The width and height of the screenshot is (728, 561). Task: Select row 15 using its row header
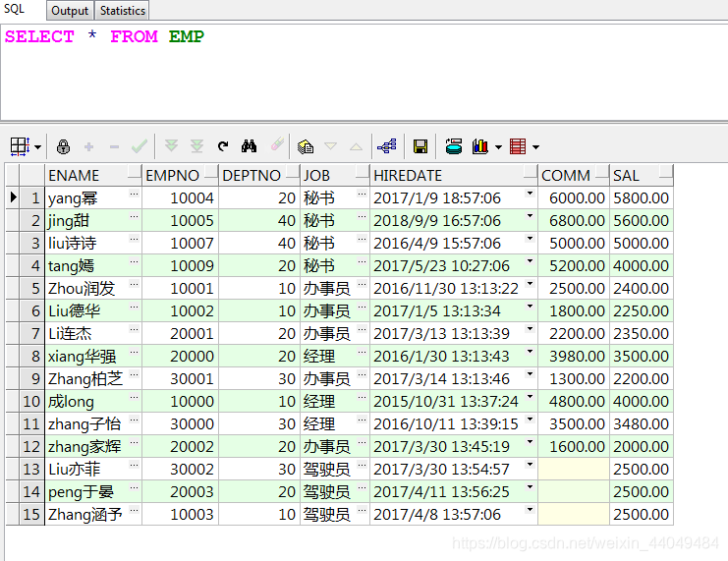[31, 514]
